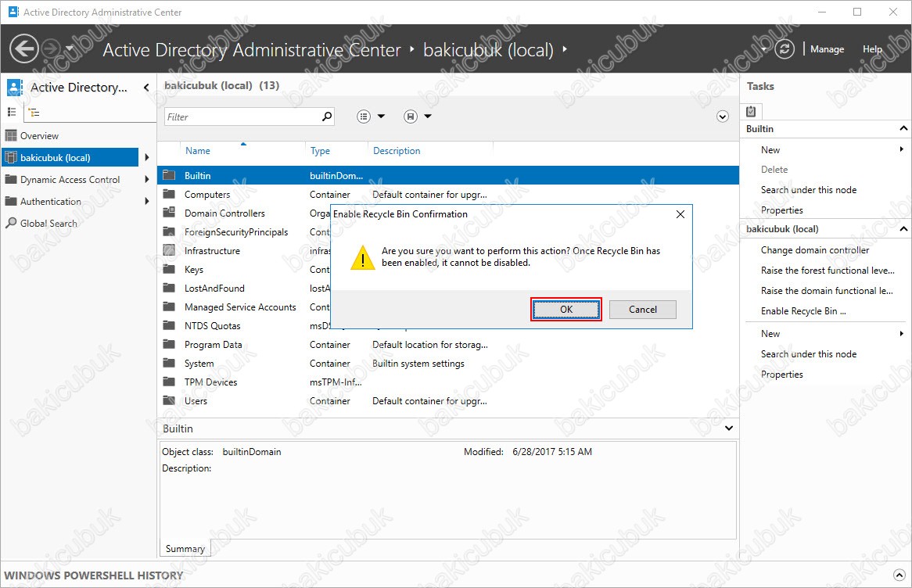The width and height of the screenshot is (912, 588).
Task: Collapse the Builtin tasks section
Action: [903, 129]
